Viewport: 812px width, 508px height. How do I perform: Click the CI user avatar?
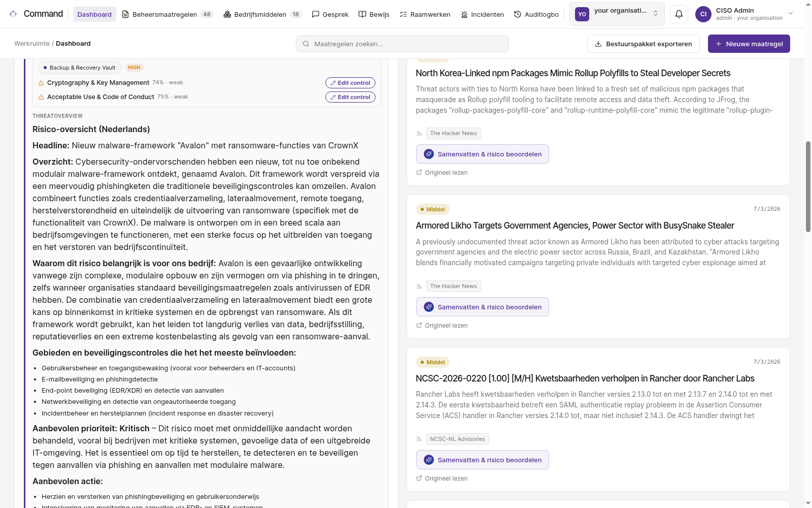click(x=703, y=14)
